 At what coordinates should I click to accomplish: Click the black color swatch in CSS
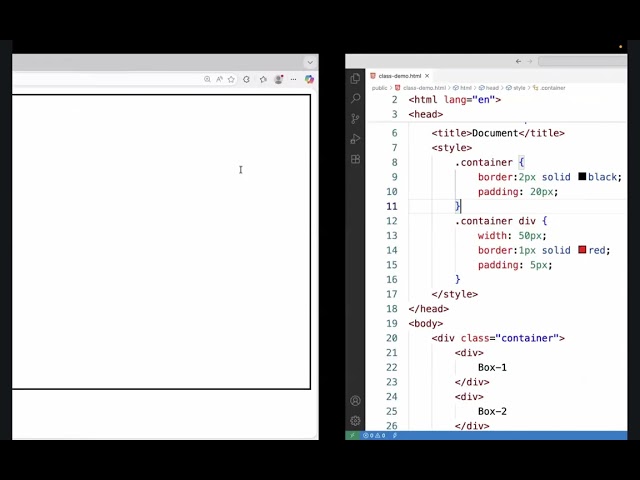(x=582, y=177)
